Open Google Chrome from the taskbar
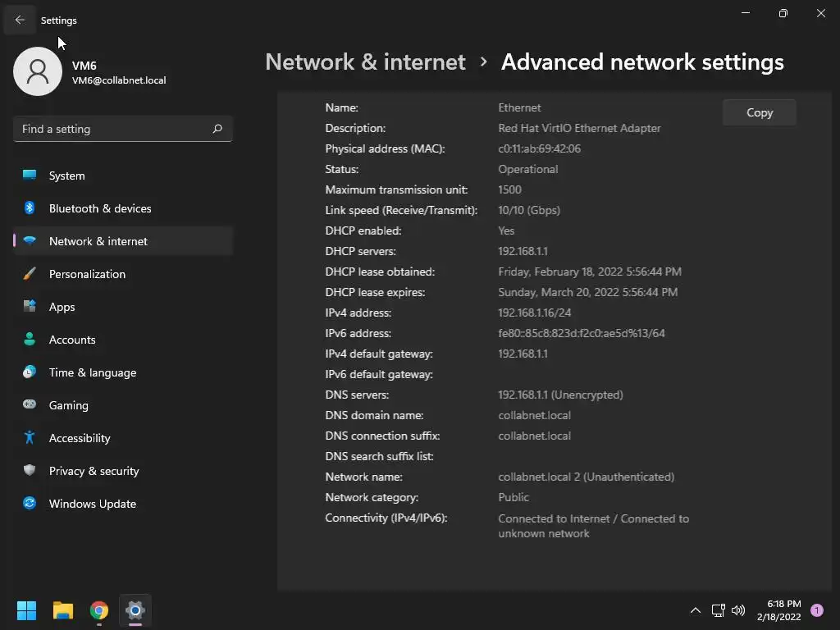This screenshot has width=840, height=630. coord(99,610)
